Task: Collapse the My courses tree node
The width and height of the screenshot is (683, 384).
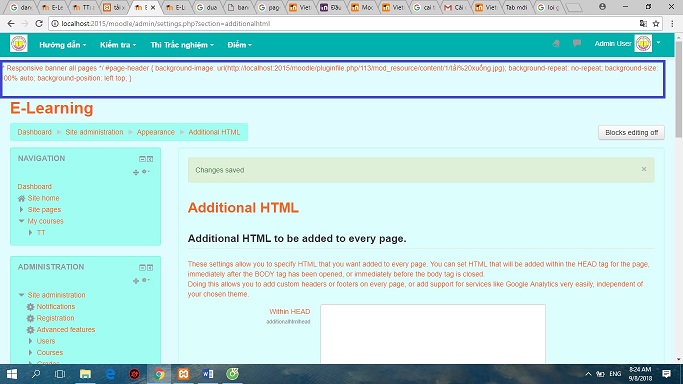Action: [x=21, y=221]
